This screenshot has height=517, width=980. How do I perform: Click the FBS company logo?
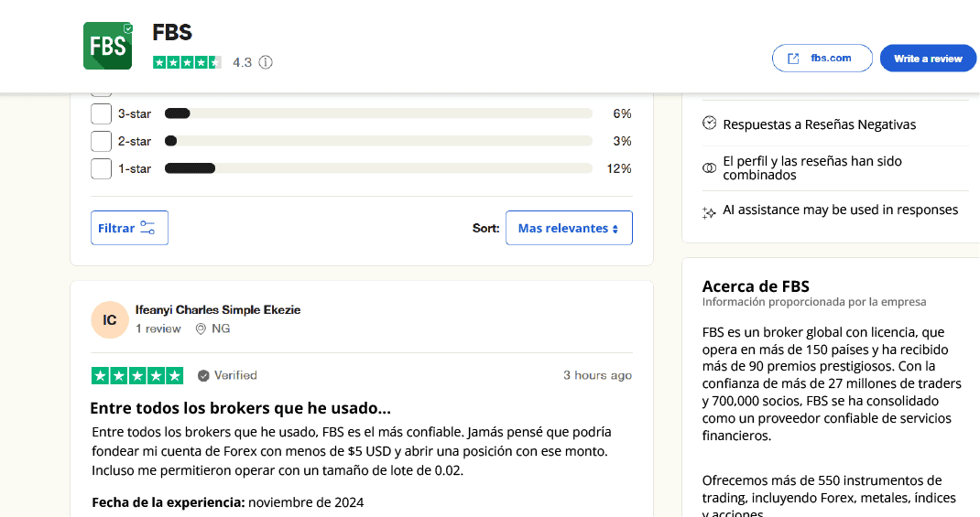click(x=107, y=46)
